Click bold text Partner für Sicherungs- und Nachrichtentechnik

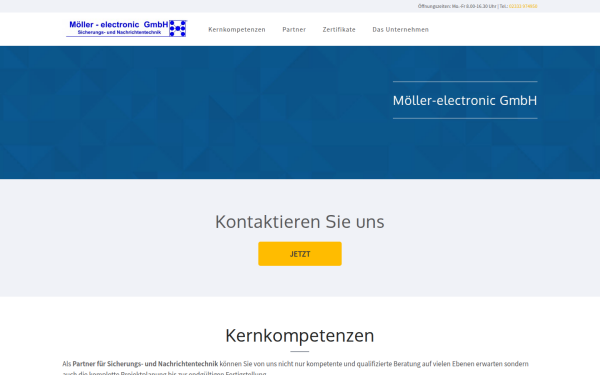coord(145,364)
